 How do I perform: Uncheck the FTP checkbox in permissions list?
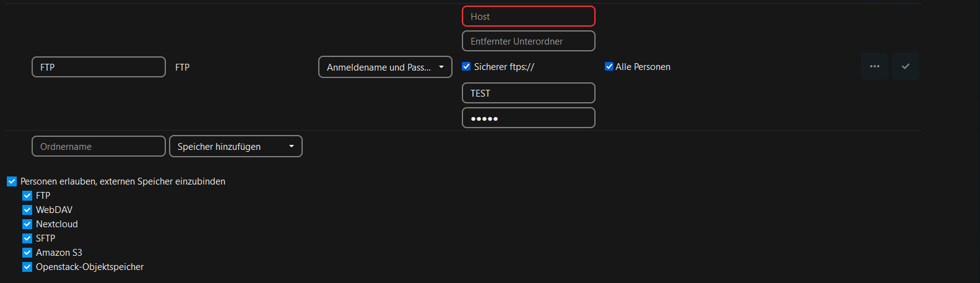pos(27,196)
